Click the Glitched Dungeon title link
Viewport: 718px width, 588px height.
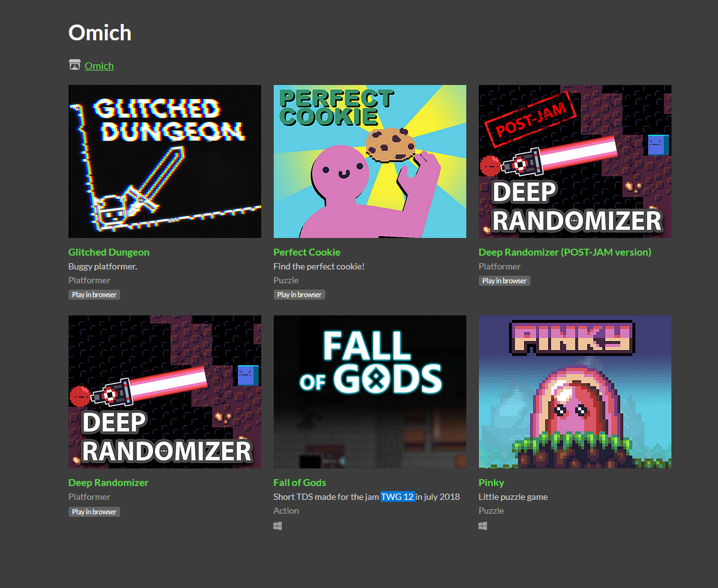[108, 252]
